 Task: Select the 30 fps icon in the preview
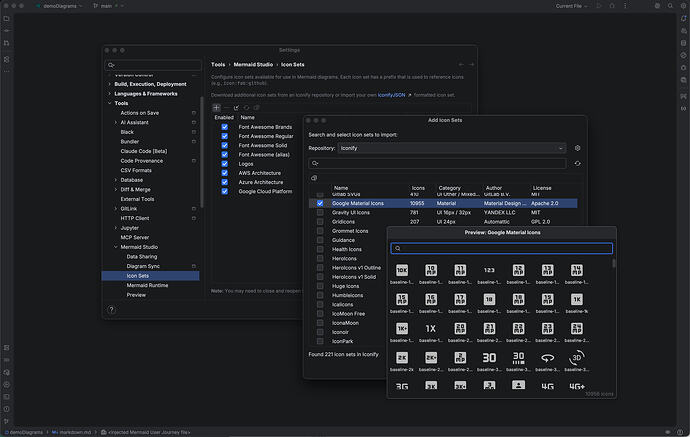(x=489, y=358)
